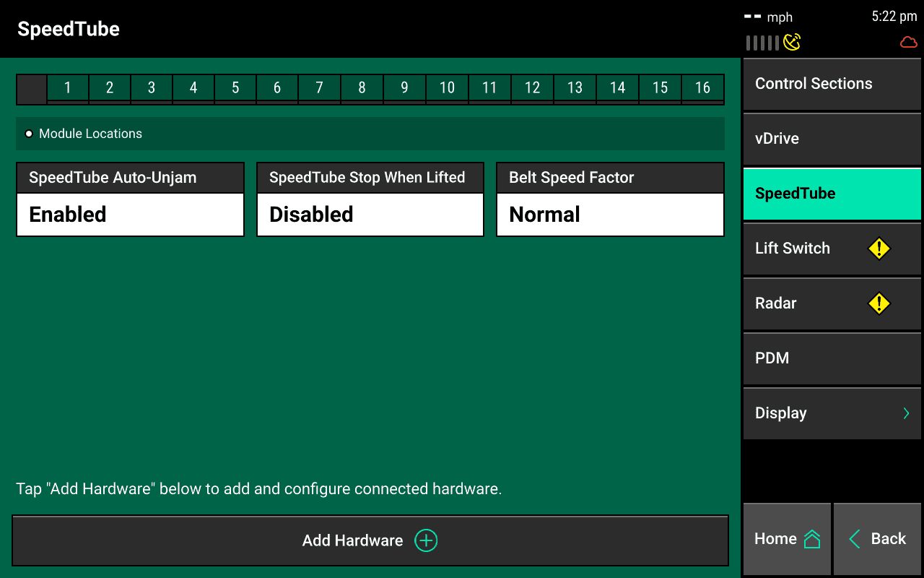Screen dimensions: 924x578
Task: Select row 16 in row bar
Action: pyautogui.click(x=703, y=89)
